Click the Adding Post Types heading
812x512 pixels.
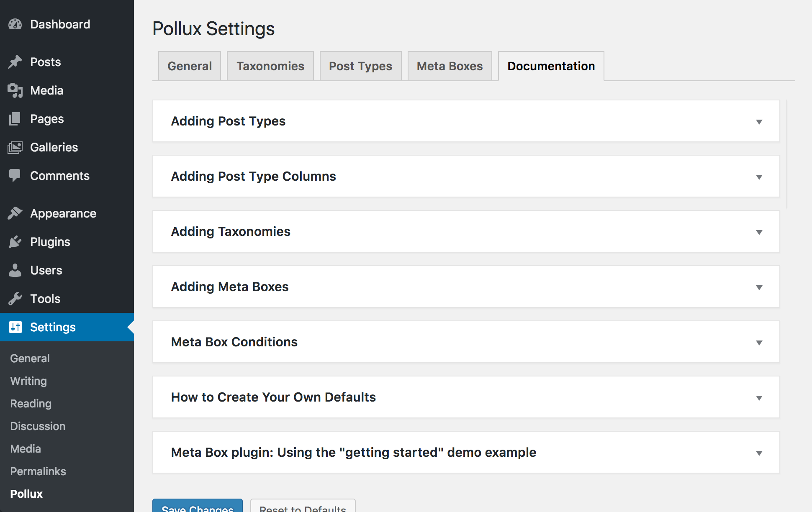pyautogui.click(x=228, y=121)
